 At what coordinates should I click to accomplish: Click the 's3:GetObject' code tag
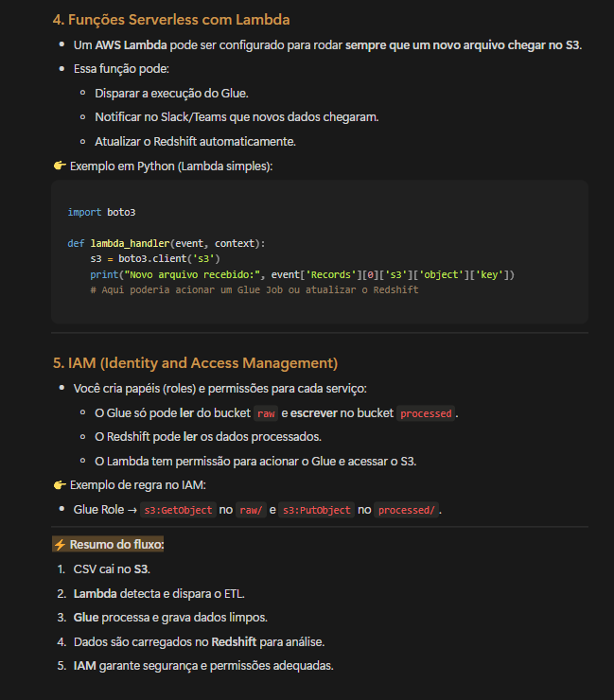(x=178, y=510)
